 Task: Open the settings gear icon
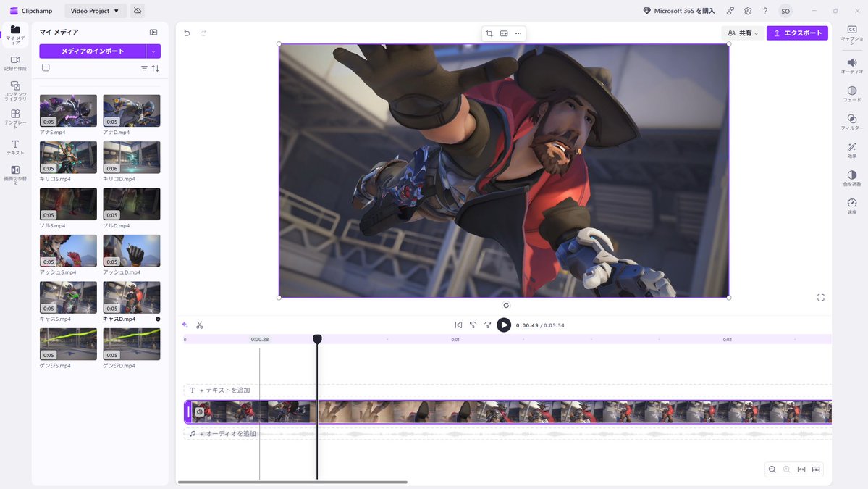click(748, 11)
